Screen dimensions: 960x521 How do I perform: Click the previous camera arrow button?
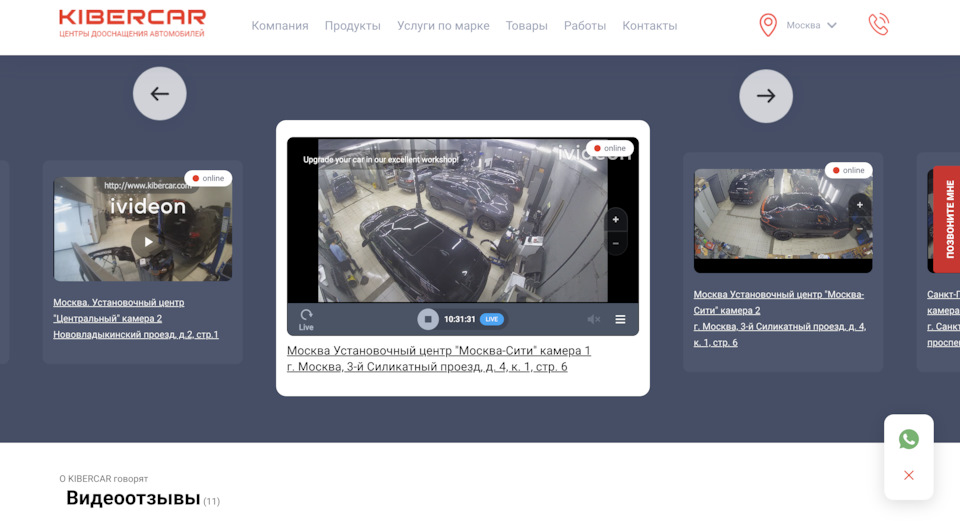tap(160, 94)
